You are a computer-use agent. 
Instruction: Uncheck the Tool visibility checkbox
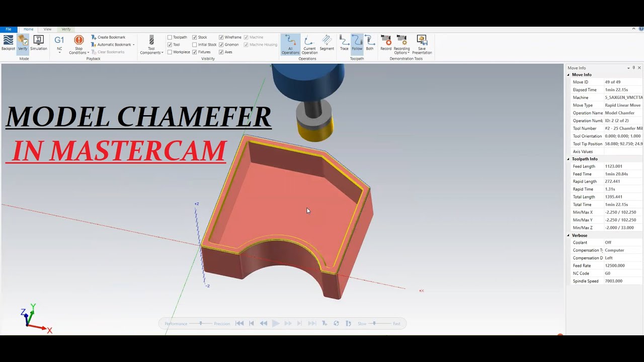170,45
